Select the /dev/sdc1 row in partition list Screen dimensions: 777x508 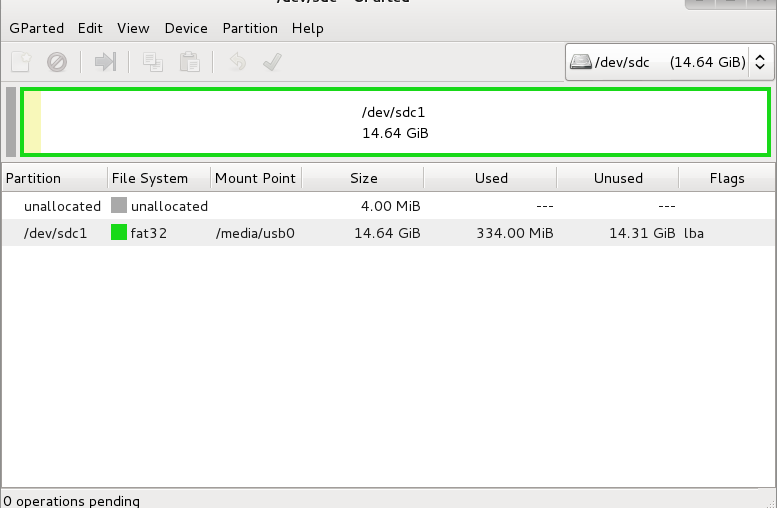pyautogui.click(x=388, y=233)
